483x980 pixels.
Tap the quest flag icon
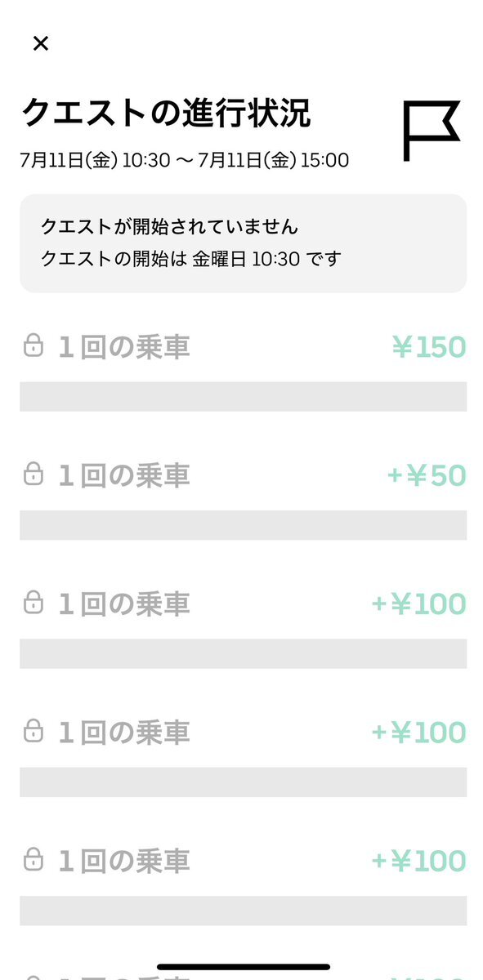click(432, 131)
